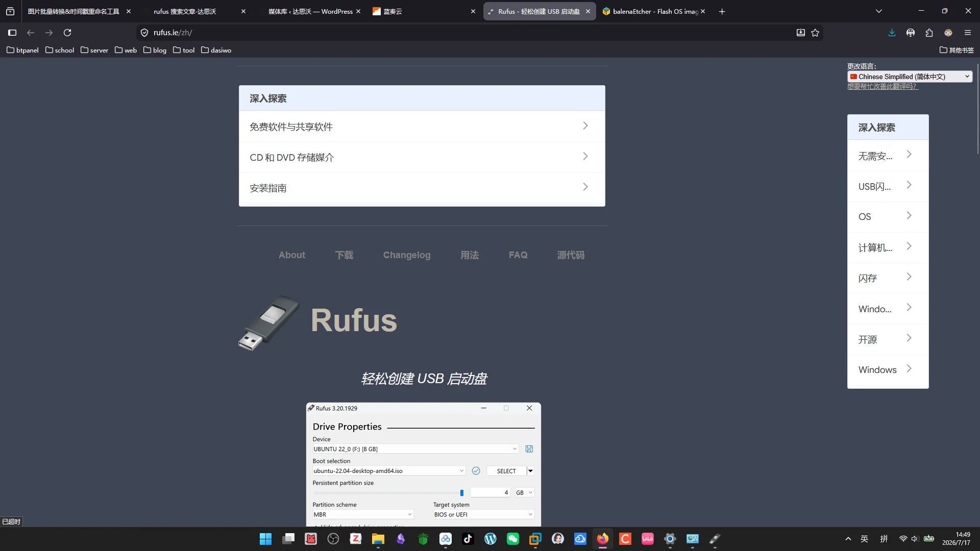Toggle the 拼 pinyin input mode
This screenshot has height=551, width=980.
(884, 539)
